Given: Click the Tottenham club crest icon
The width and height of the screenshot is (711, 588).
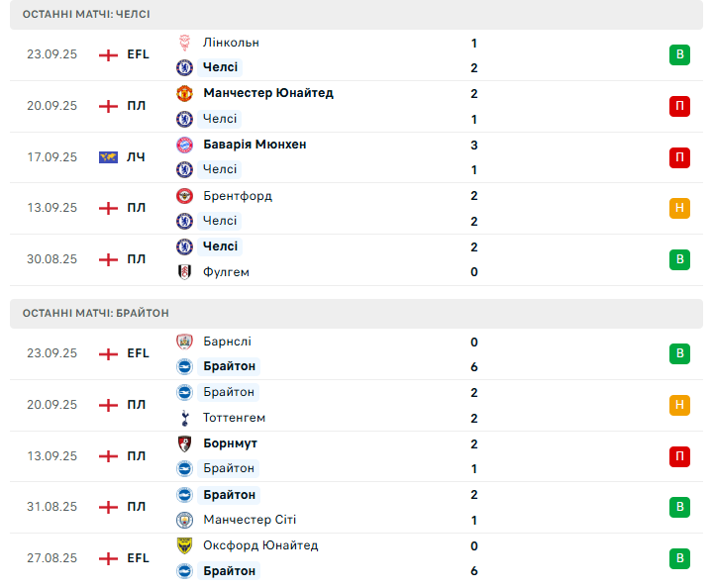Looking at the screenshot, I should (184, 418).
